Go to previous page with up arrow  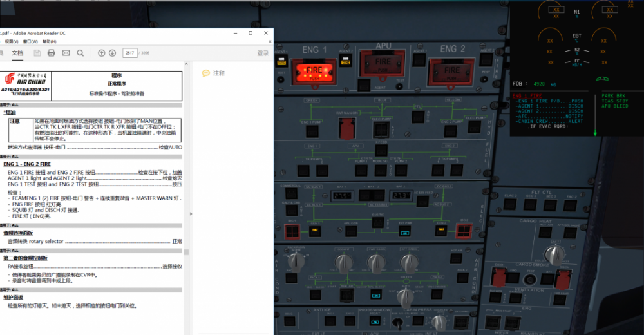101,53
